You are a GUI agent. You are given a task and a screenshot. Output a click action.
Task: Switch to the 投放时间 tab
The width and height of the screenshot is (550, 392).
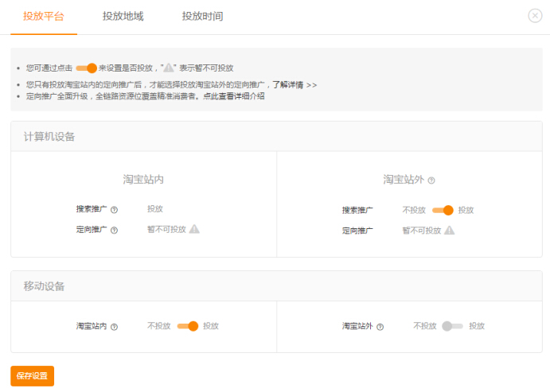tap(202, 16)
